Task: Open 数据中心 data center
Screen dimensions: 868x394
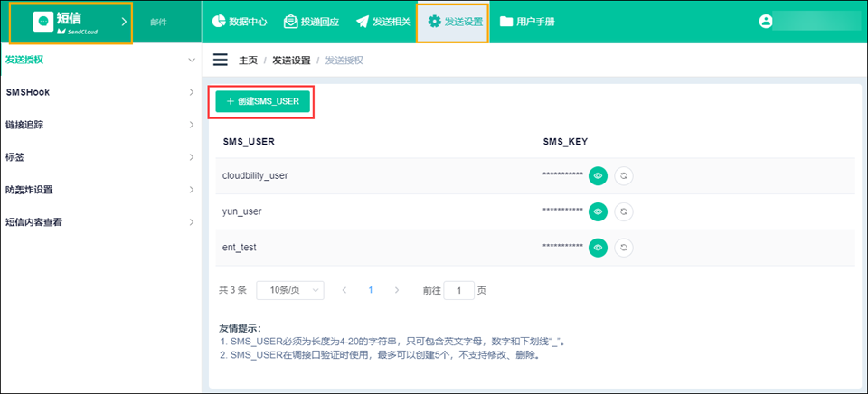Action: (x=240, y=22)
